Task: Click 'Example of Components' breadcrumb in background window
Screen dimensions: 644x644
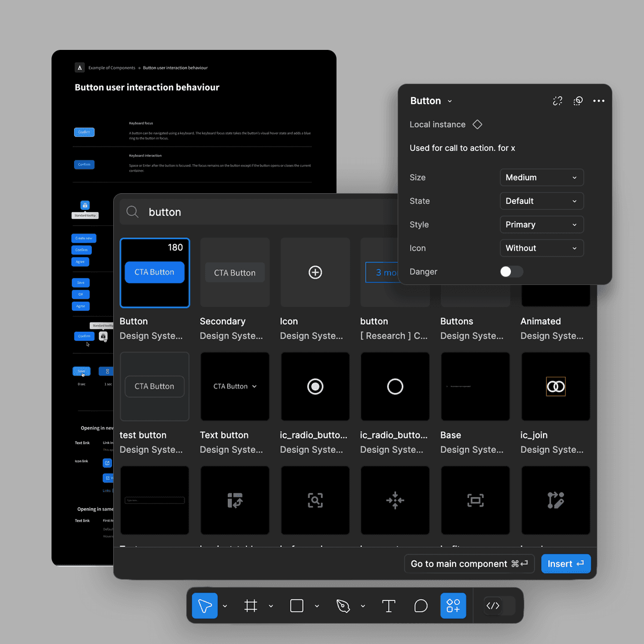Action: click(x=112, y=68)
